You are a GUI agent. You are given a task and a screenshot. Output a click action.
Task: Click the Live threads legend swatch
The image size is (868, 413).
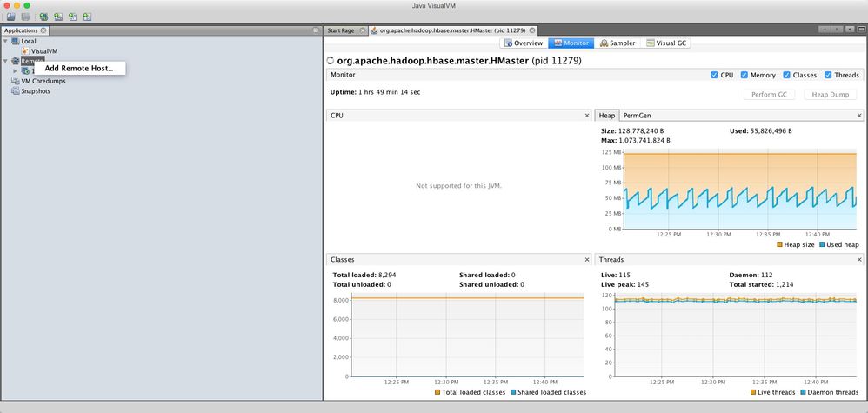point(753,392)
